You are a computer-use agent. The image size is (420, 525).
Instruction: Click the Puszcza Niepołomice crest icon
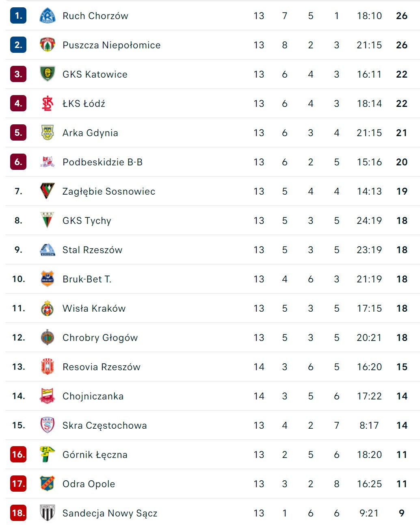[x=48, y=45]
